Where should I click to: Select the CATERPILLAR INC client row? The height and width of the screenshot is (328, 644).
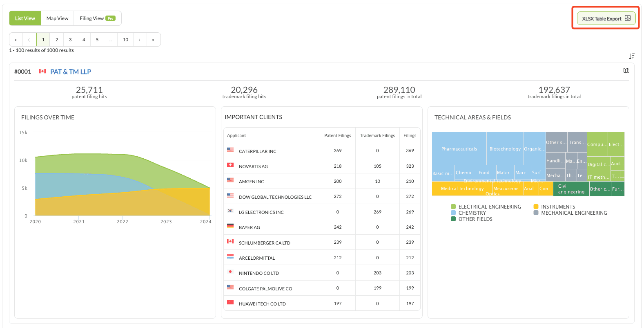322,151
